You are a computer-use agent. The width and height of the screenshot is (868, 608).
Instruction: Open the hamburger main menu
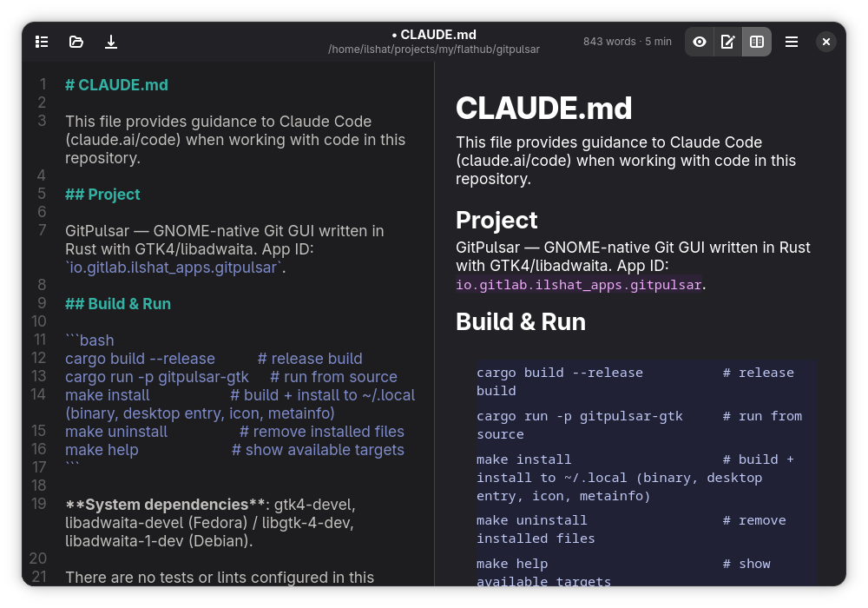(x=792, y=42)
